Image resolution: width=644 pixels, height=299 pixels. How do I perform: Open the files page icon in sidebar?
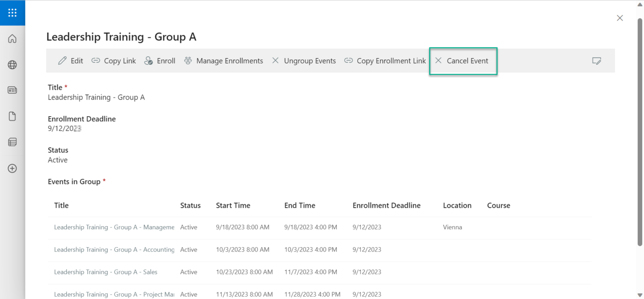[13, 116]
